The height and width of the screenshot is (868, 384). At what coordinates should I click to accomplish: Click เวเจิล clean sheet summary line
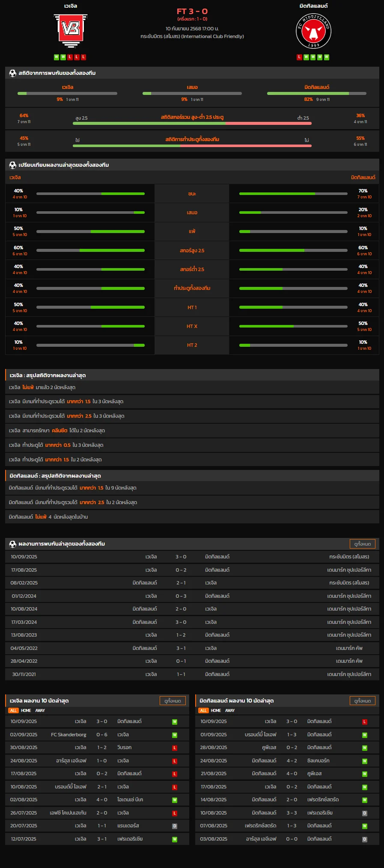[192, 431]
